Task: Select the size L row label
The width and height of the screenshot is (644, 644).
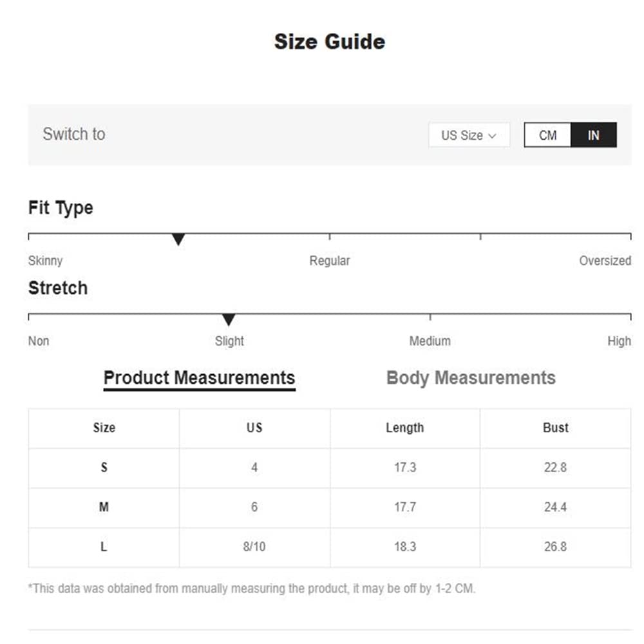Action: pos(104,547)
